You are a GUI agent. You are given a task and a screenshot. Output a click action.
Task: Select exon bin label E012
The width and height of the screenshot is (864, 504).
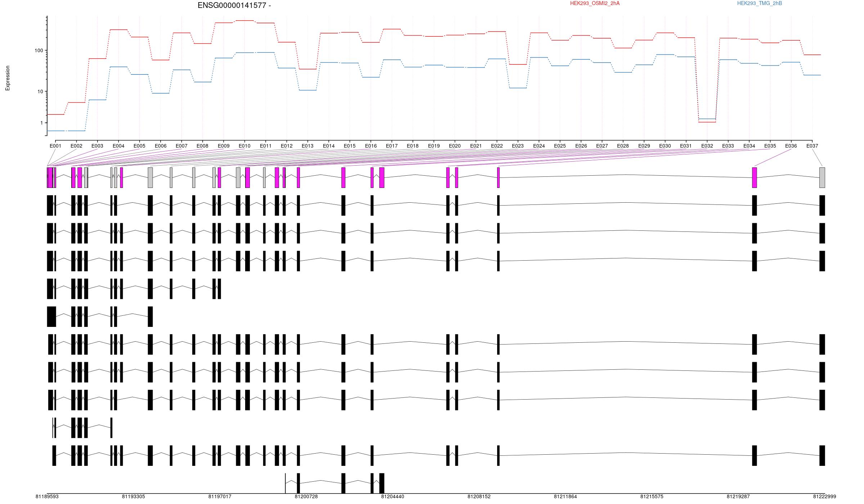tap(287, 146)
